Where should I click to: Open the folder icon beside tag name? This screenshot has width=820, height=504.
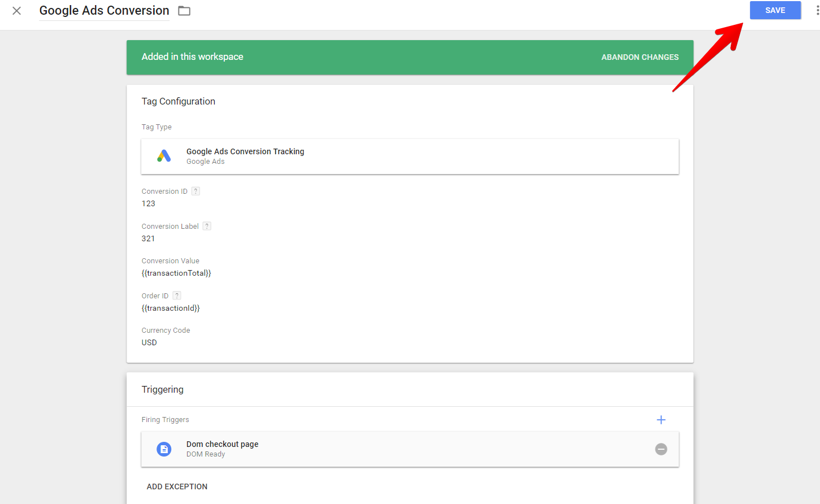tap(184, 11)
